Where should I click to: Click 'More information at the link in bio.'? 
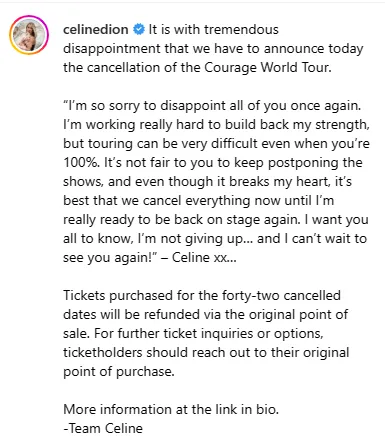(x=171, y=409)
